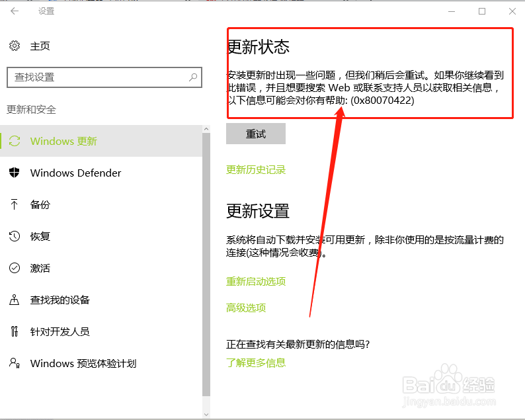Open Windows 预览体验计划 section
This screenshot has width=525, height=420.
coord(101,363)
